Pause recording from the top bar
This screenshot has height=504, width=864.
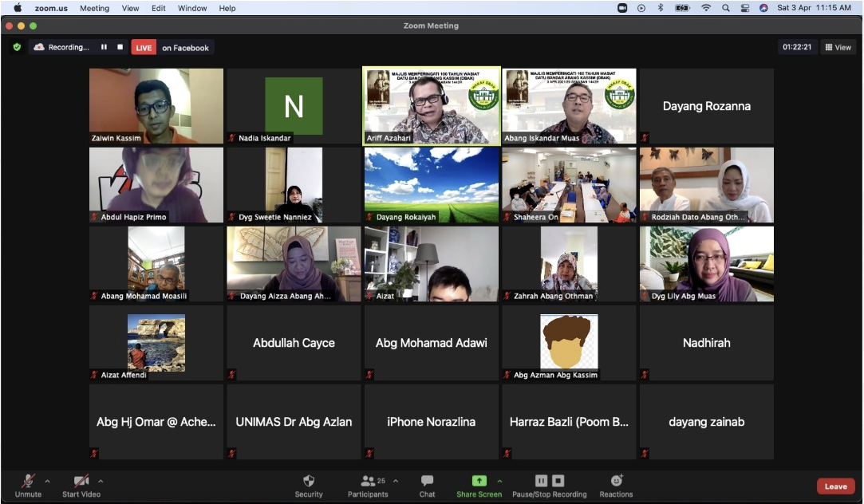coord(104,48)
